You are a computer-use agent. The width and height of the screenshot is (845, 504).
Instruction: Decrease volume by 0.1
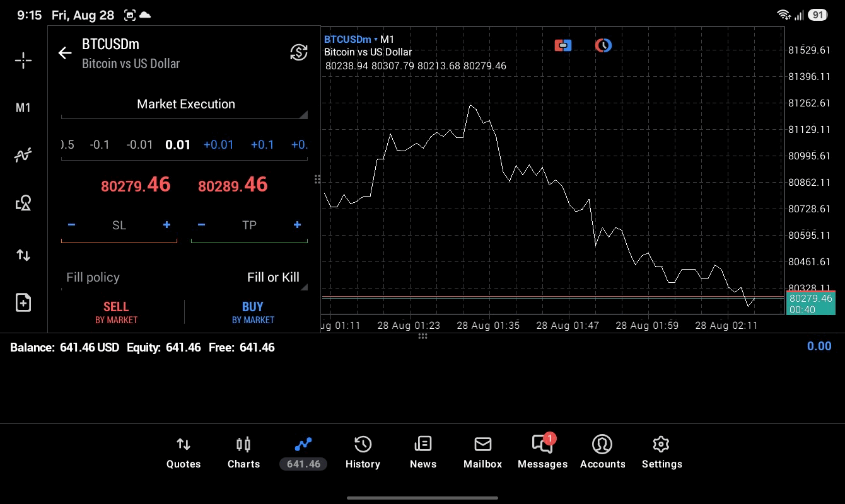click(x=100, y=145)
